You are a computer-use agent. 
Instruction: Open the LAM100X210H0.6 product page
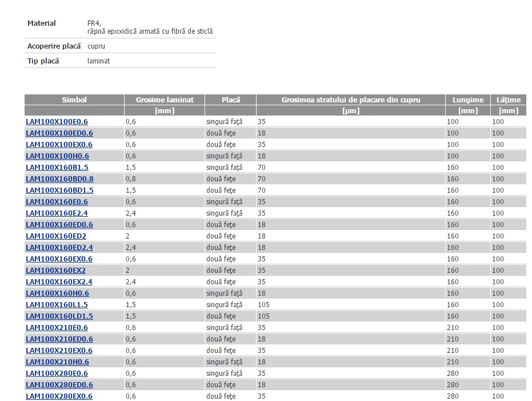click(x=57, y=362)
